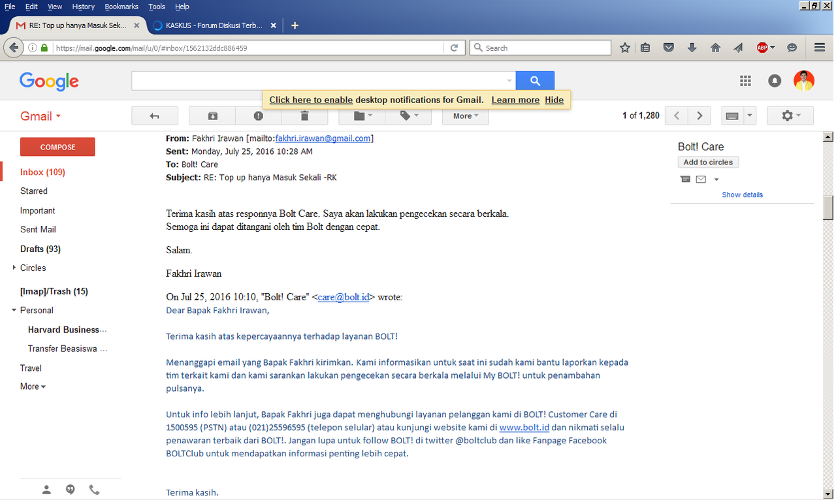The image size is (836, 504).
Task: Open the settings gear dropdown
Action: click(x=790, y=116)
